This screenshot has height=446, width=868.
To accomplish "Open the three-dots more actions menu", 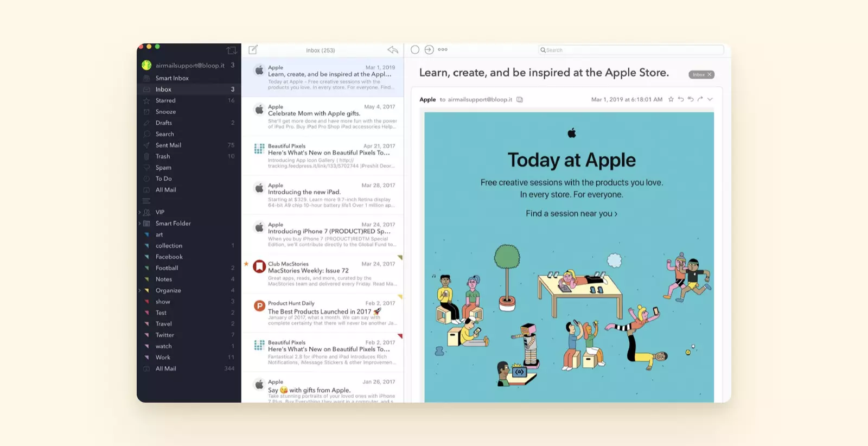I will tap(443, 49).
